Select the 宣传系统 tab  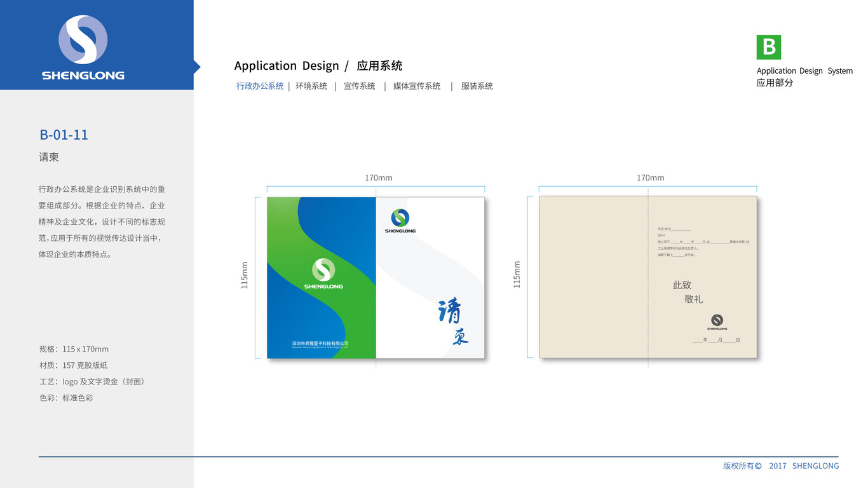pos(360,86)
